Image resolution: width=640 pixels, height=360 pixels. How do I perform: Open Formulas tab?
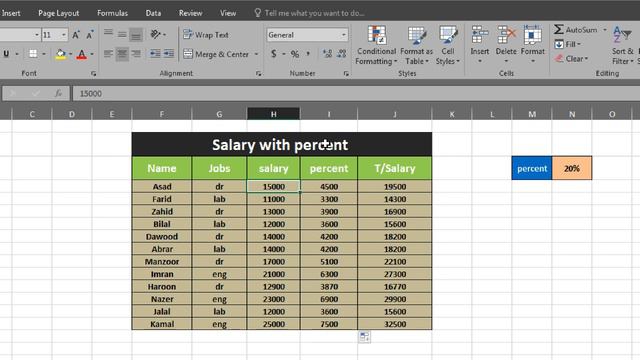(112, 13)
